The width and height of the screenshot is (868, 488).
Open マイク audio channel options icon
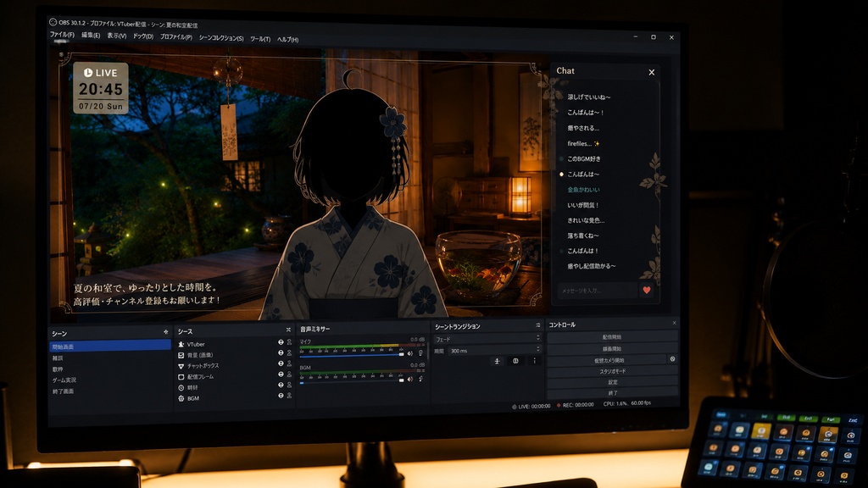coord(420,353)
